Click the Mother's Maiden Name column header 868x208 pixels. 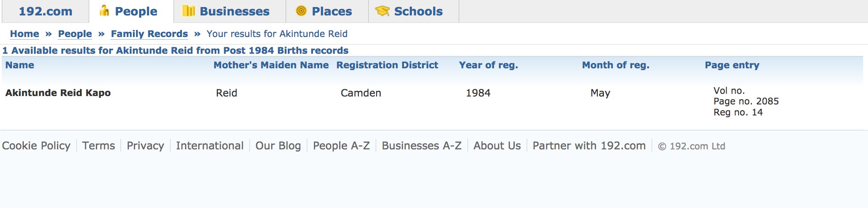tap(271, 65)
